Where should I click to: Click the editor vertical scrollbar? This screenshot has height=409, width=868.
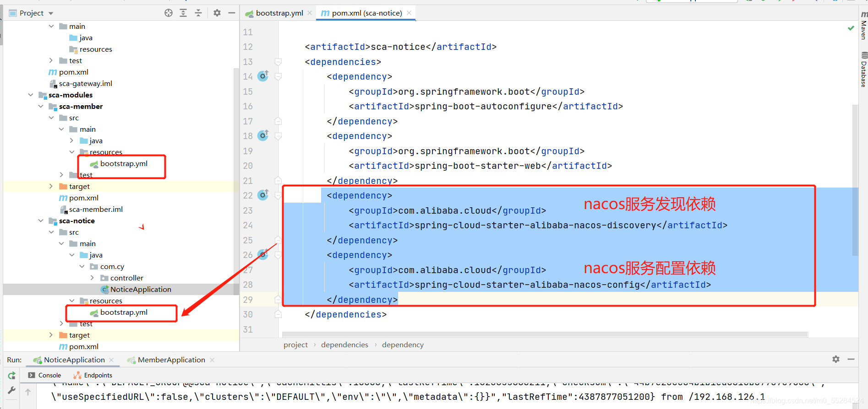pos(855,180)
